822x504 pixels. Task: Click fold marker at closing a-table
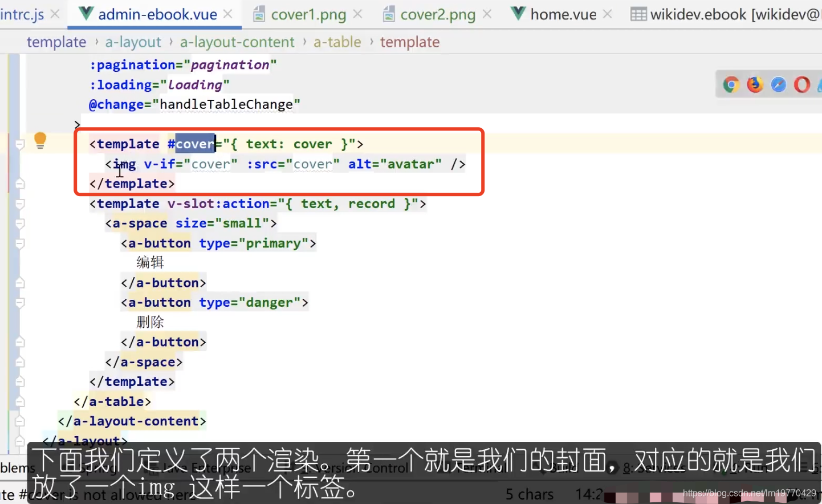point(20,401)
